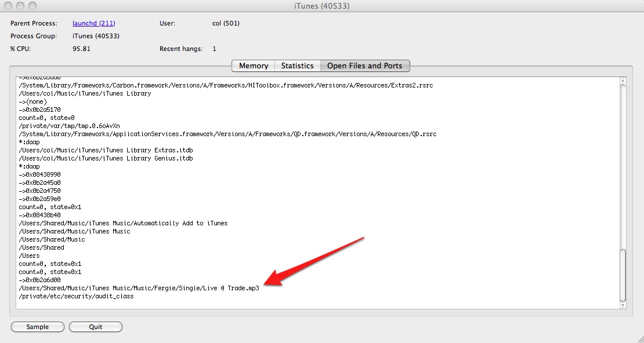Click the /Users/Shared line

pos(41,247)
